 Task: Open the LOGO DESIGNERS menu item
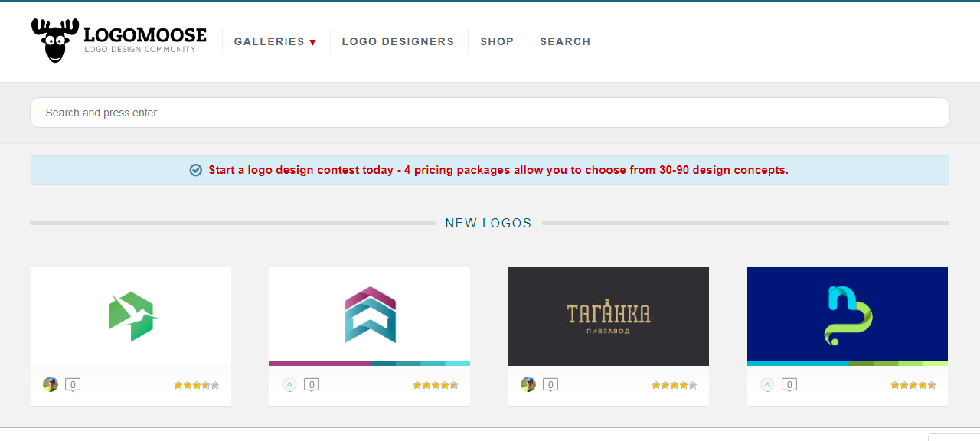point(398,41)
